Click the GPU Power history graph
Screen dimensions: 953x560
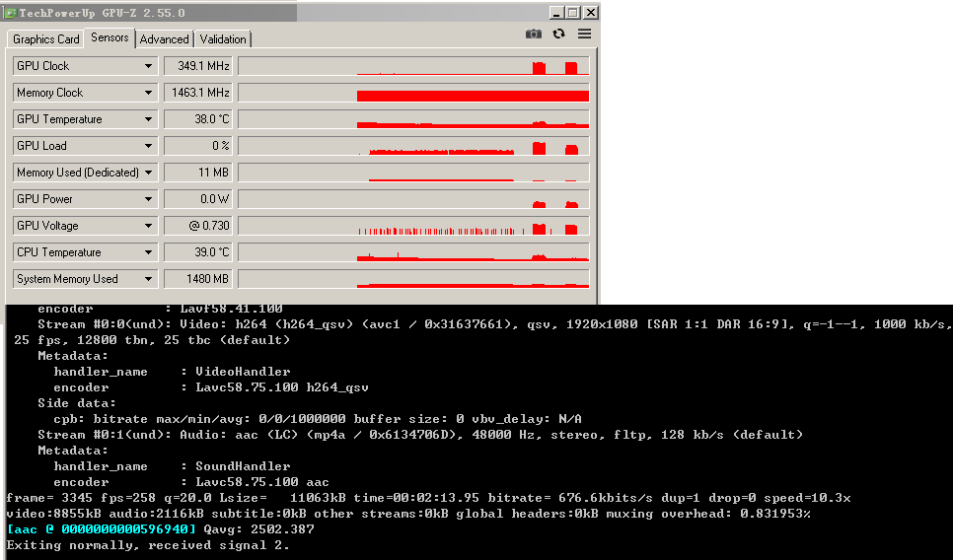[413, 198]
